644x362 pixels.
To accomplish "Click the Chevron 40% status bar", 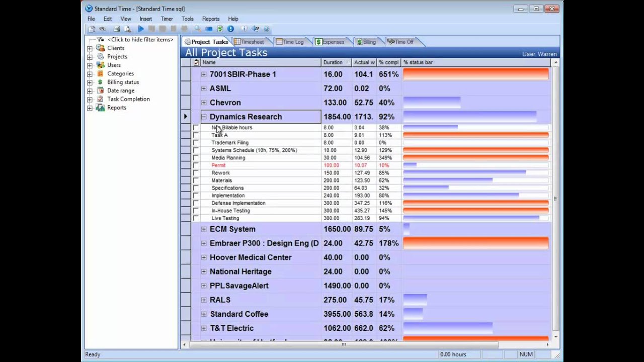I will point(432,102).
